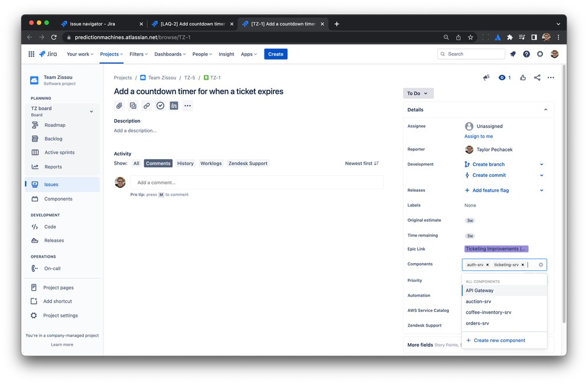Clear all components with the clear icon
Screen dimensions: 588x384
tap(541, 265)
